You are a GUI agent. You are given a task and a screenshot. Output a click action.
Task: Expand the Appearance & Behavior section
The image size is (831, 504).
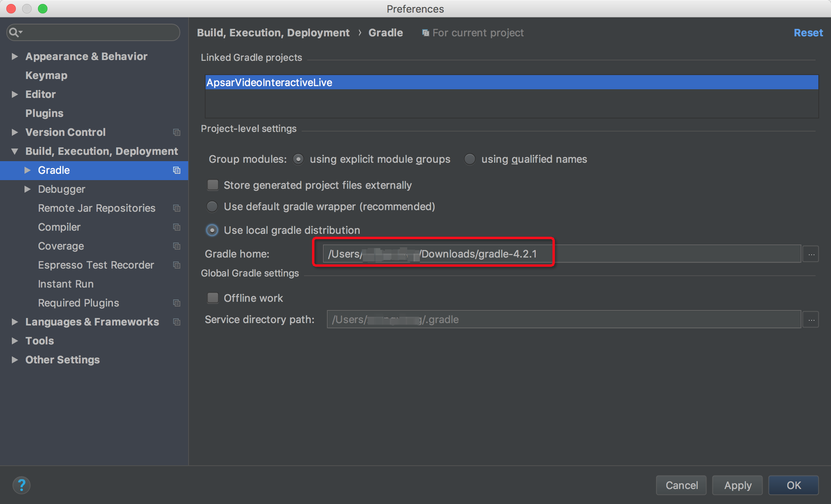(x=15, y=56)
